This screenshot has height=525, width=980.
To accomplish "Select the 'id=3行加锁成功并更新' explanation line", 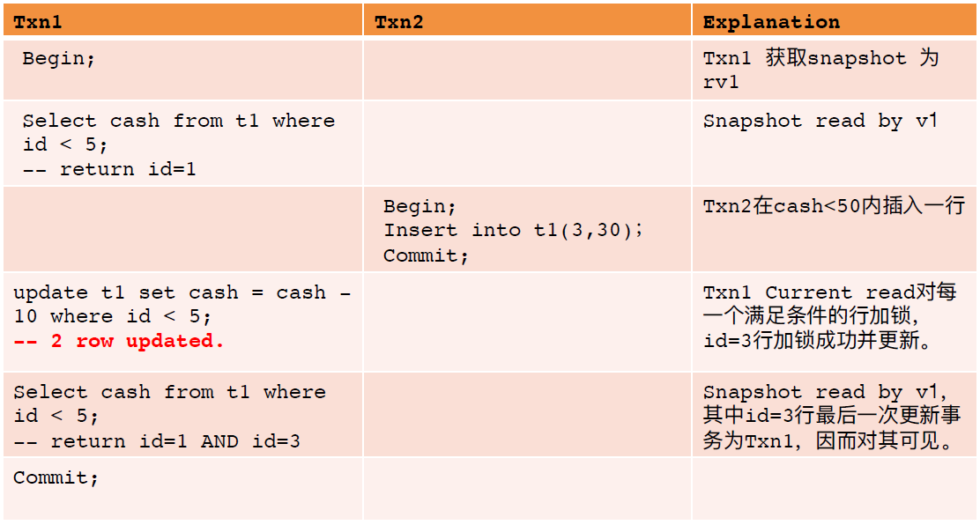I will pyautogui.click(x=817, y=341).
